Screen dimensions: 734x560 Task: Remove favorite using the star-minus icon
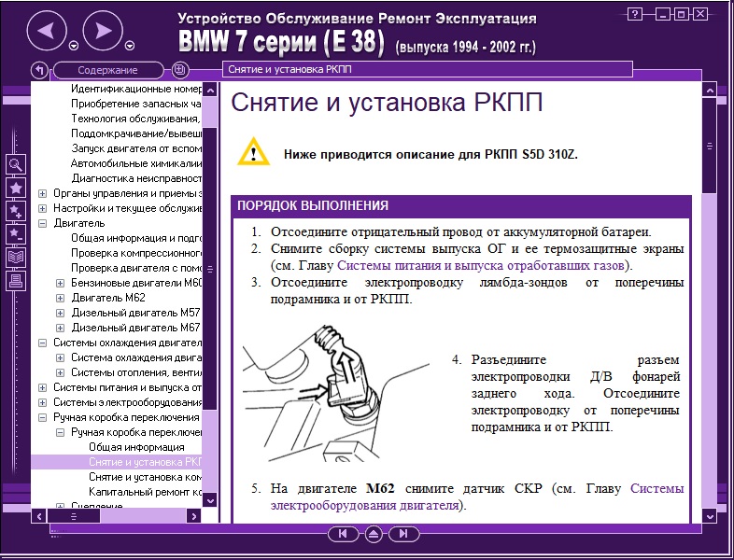16,234
